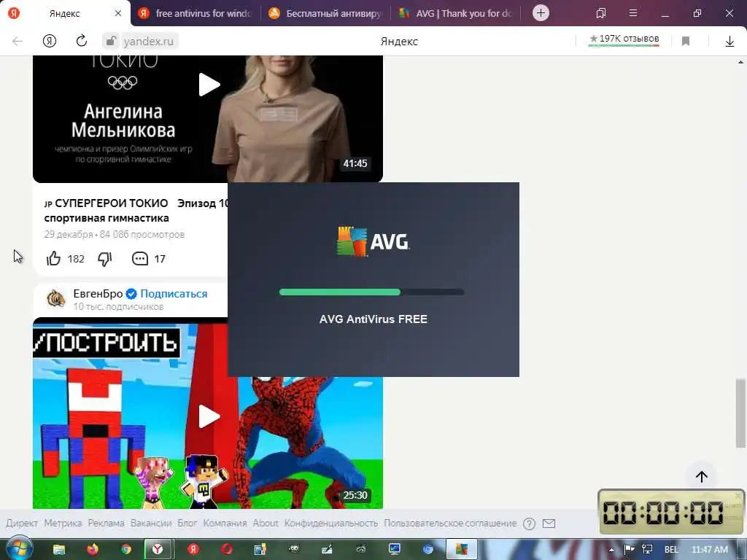Click the 11:47 AM system clock
Image resolution: width=747 pixels, height=560 pixels.
click(x=709, y=550)
